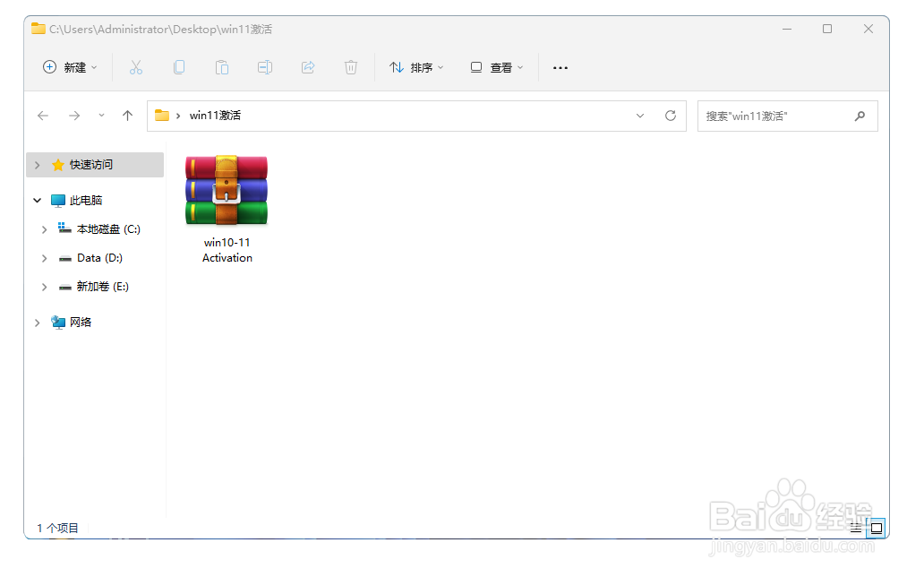This screenshot has width=924, height=577.
Task: Refresh the current folder
Action: coord(671,116)
